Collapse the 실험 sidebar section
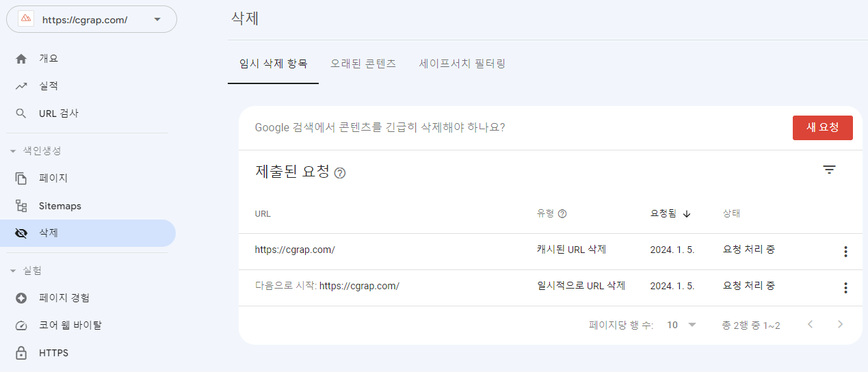 (x=13, y=271)
